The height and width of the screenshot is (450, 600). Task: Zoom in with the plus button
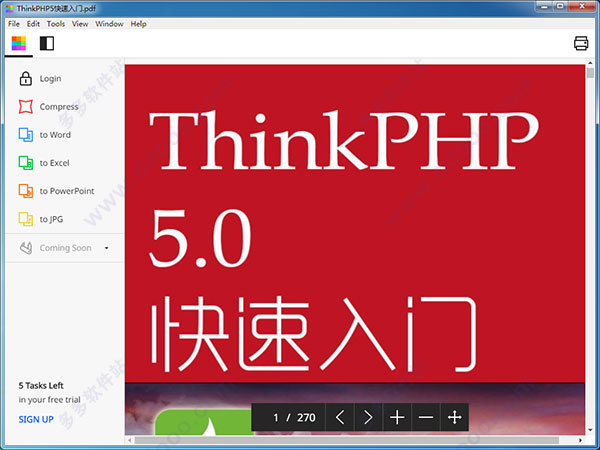click(x=397, y=417)
